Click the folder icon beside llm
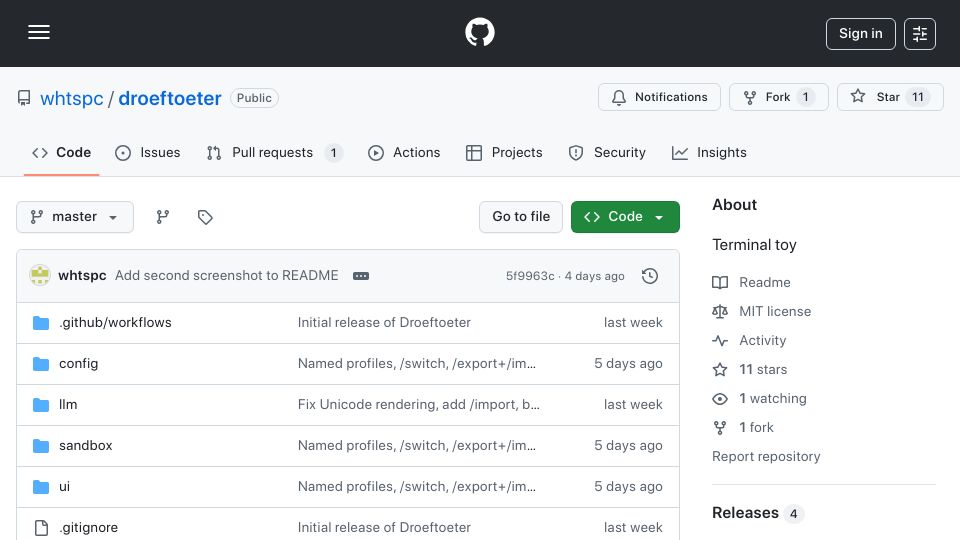Screen dimensions: 960x540 (41, 405)
